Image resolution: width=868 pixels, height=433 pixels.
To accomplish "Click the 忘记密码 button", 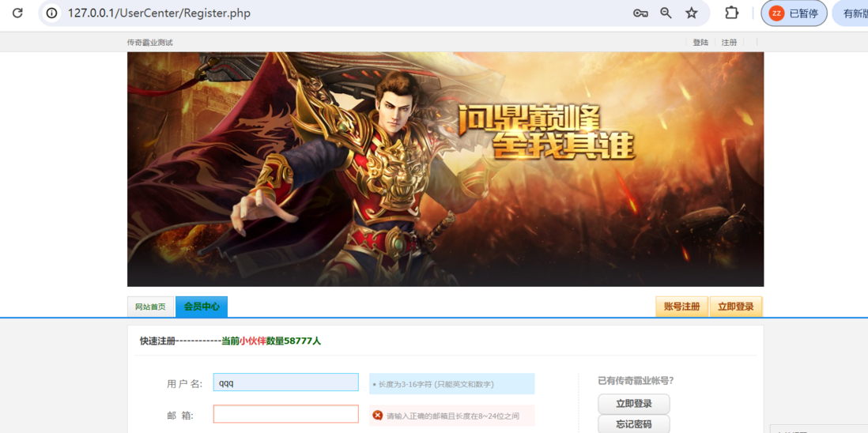I will pyautogui.click(x=634, y=424).
